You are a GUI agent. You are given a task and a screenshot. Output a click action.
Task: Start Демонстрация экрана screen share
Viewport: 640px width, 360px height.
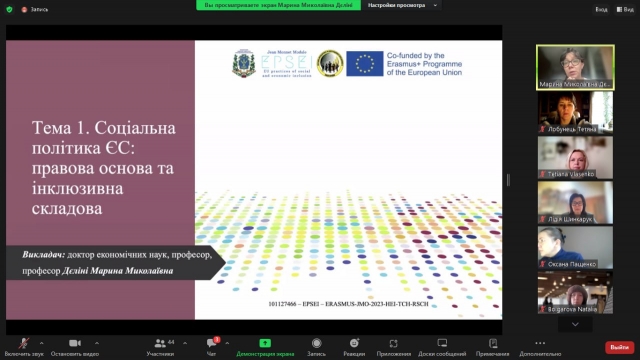265,347
